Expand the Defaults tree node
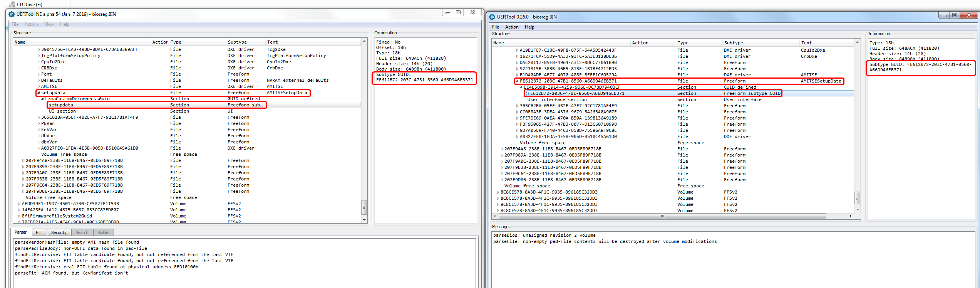The width and height of the screenshot is (980, 288). (39, 81)
